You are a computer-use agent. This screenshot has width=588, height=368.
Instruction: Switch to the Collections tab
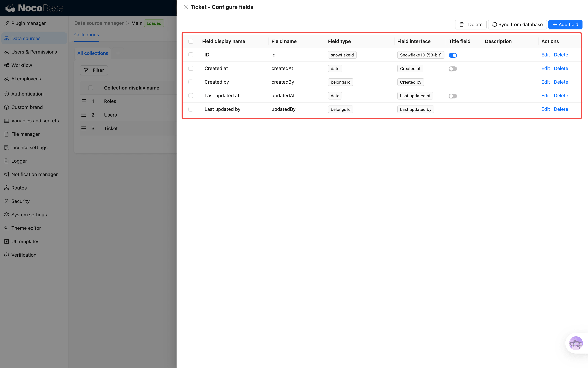point(86,35)
